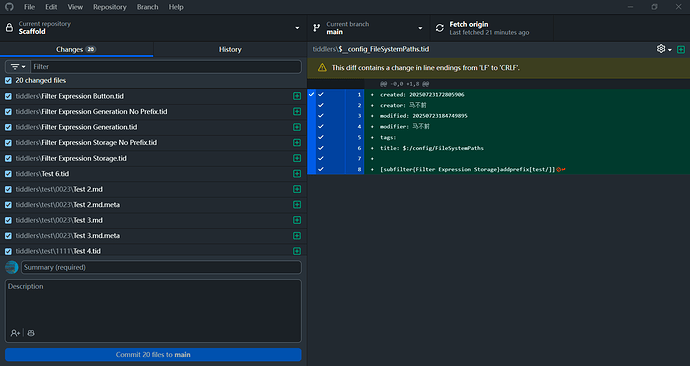
Task: Focus the Summary (required) input field
Action: [x=161, y=267]
